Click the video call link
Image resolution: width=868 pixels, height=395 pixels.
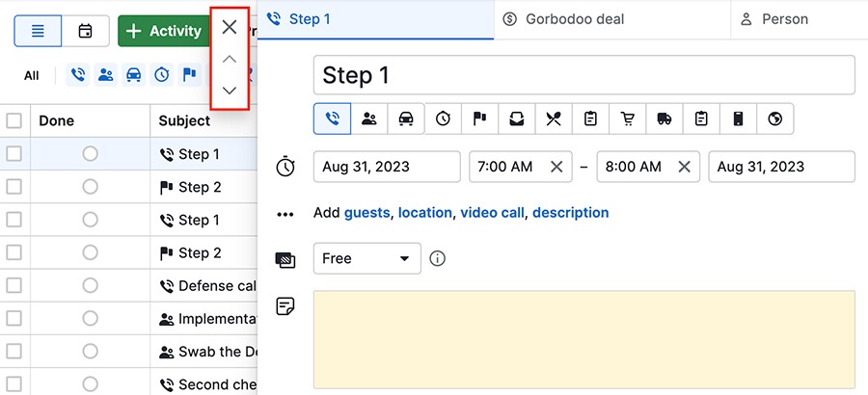(x=492, y=213)
